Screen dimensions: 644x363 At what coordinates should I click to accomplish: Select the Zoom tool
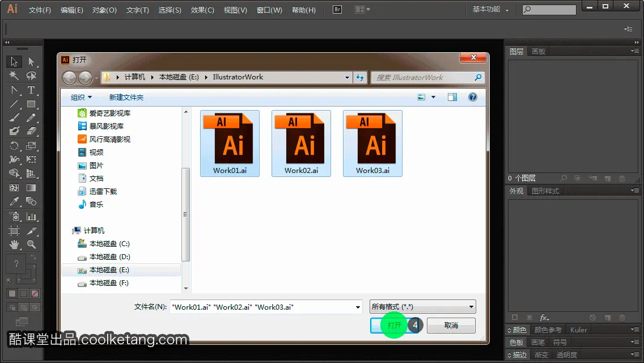pyautogui.click(x=31, y=244)
